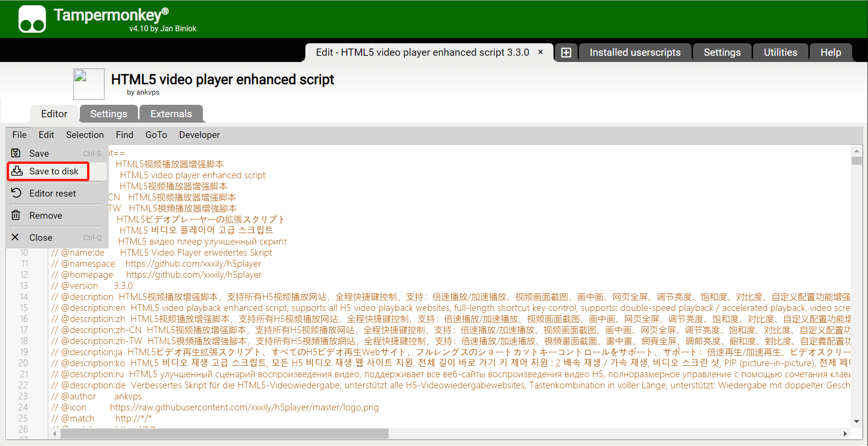Click the Editor reset undo icon
This screenshot has height=446, width=868.
coord(16,193)
